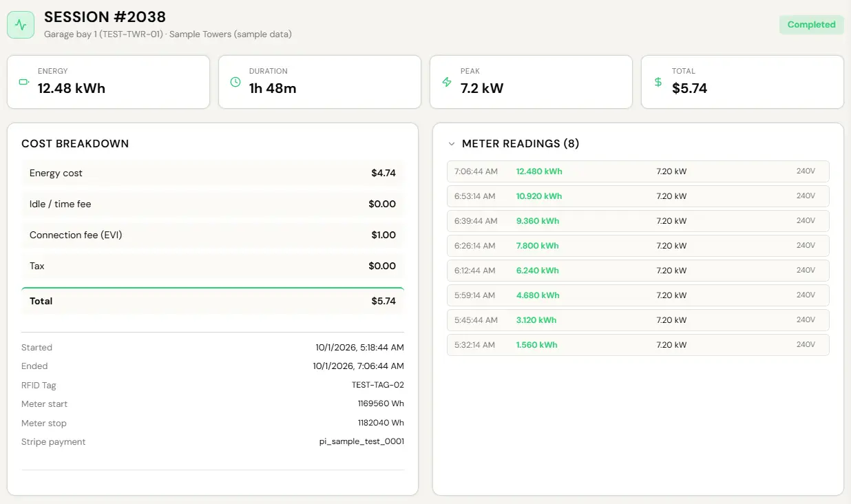
Task: Click the 6.240 kWh reading value
Action: 538,271
